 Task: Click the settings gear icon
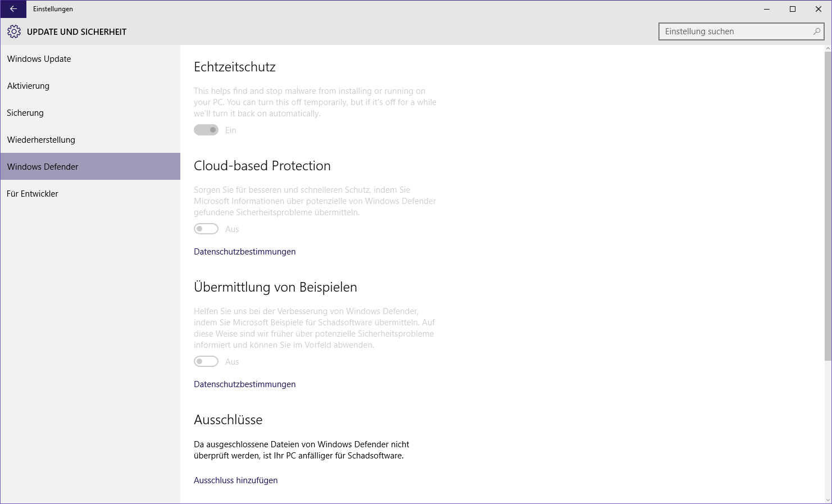(14, 31)
